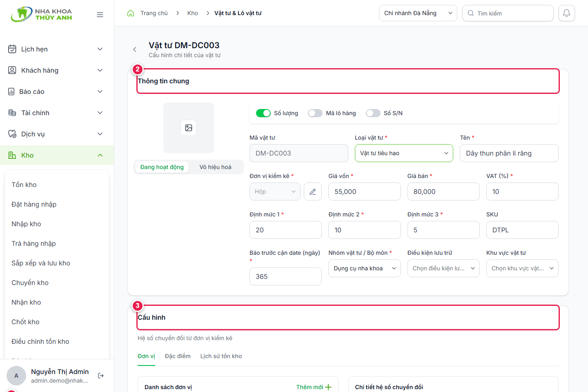Open Điều kiện lưu trữ dropdown
The width and height of the screenshot is (588, 392).
click(x=443, y=268)
